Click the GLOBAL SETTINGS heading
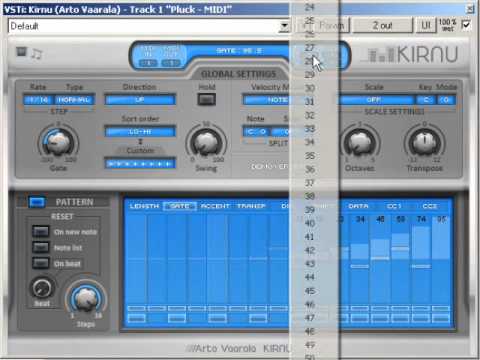480x360 pixels. pyautogui.click(x=239, y=74)
